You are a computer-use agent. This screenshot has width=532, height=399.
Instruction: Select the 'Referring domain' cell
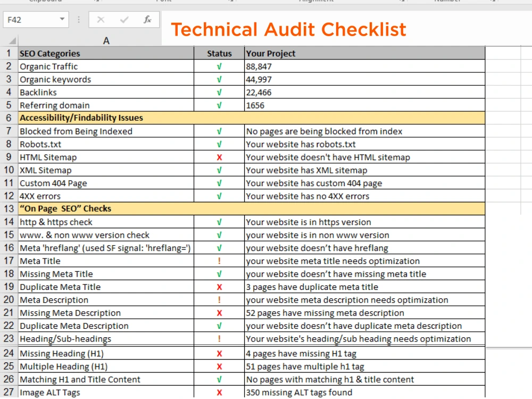coord(106,105)
